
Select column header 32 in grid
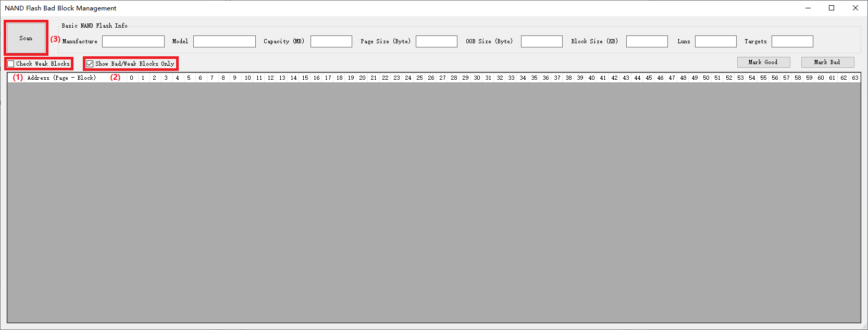coord(500,78)
